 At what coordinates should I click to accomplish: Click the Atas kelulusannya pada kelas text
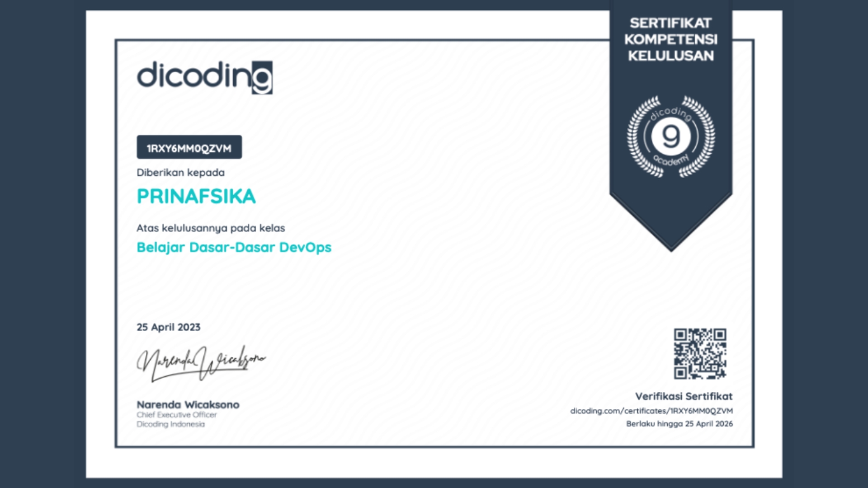(211, 228)
